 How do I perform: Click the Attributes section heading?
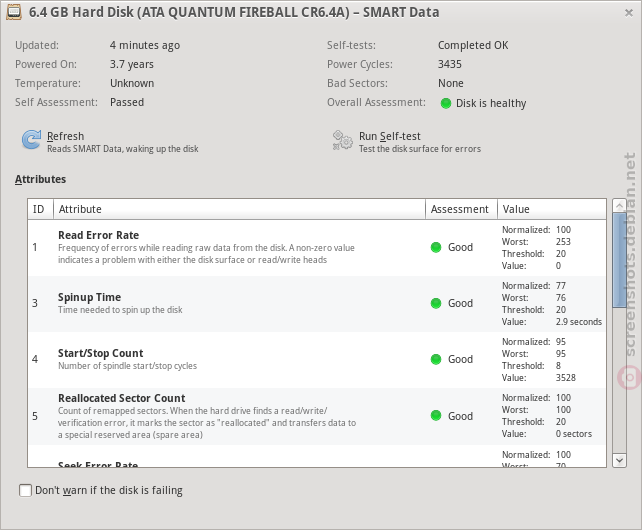40,179
